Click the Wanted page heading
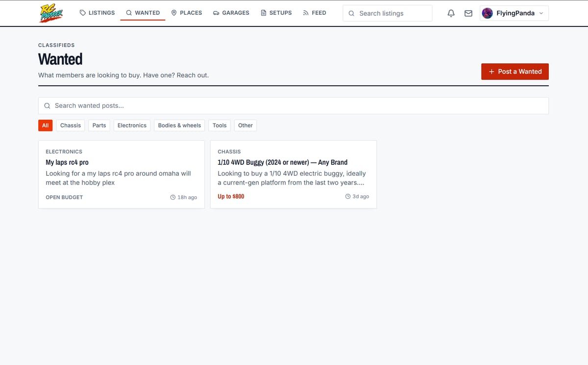588x365 pixels. tap(60, 59)
